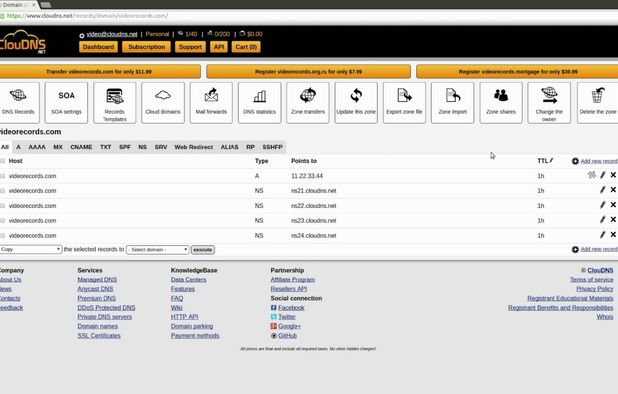Click Register videorecords.org.ru banner

[x=308, y=72]
